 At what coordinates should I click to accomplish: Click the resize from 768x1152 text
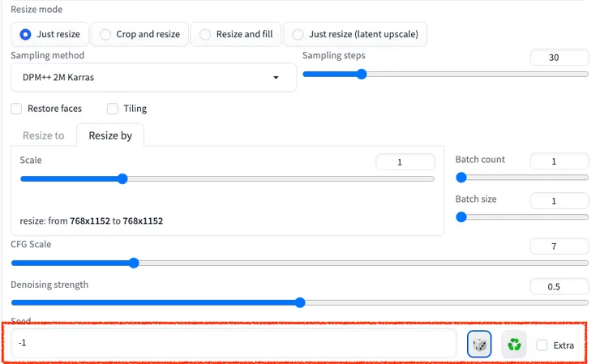click(x=92, y=221)
